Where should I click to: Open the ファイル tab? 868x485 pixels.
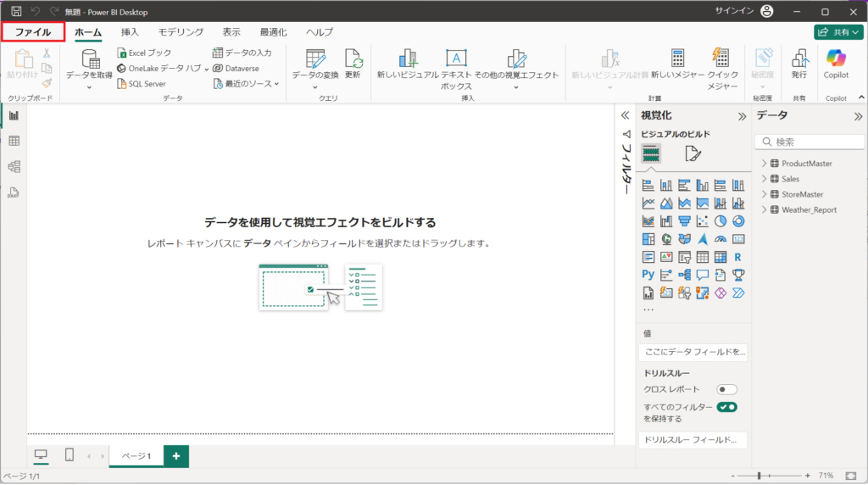pyautogui.click(x=33, y=32)
